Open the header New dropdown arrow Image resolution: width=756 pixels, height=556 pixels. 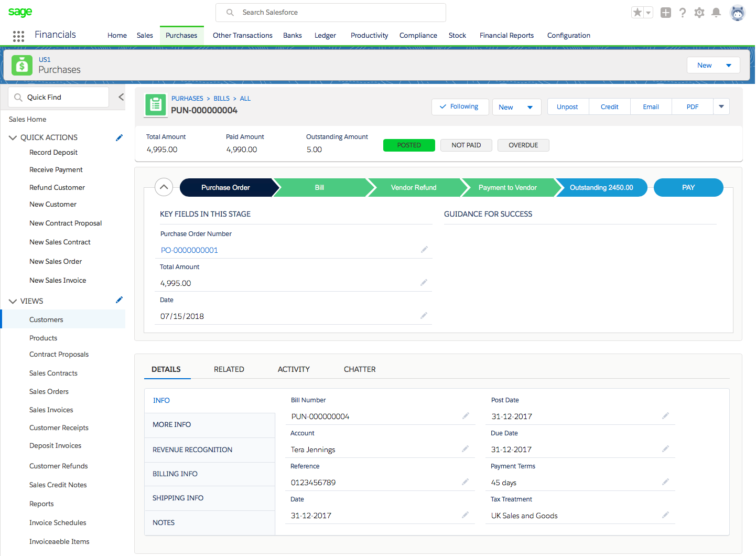click(x=729, y=66)
